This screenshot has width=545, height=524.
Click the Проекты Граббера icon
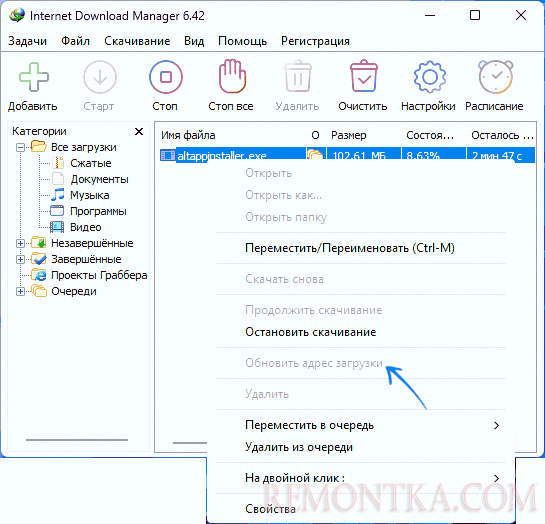click(39, 275)
